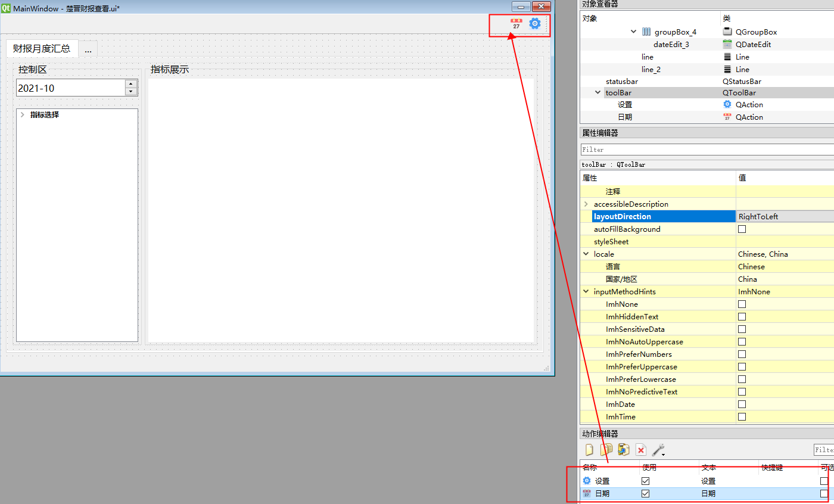This screenshot has width=834, height=504.
Task: Click the calendar icon of 日期 in Action Editor
Action: 587,493
